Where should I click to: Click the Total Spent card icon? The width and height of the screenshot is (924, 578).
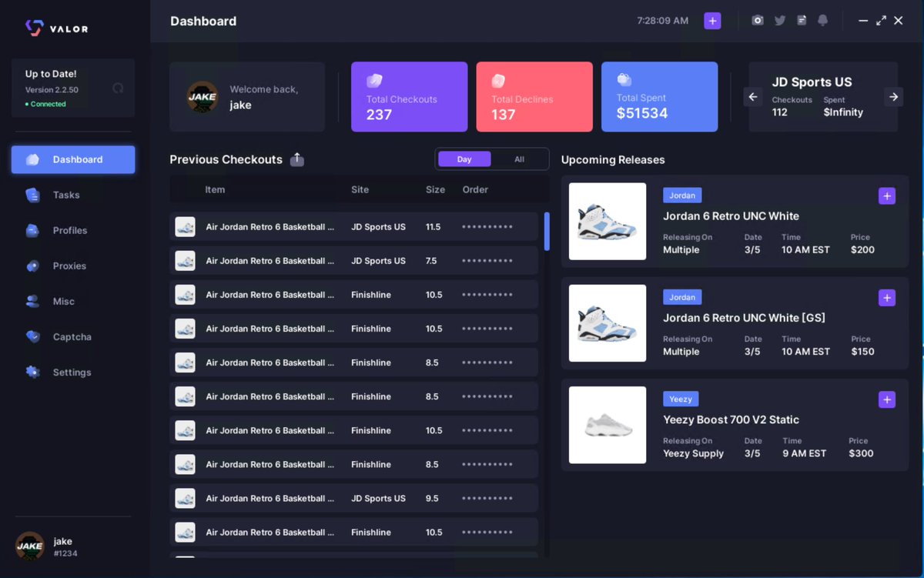[624, 79]
